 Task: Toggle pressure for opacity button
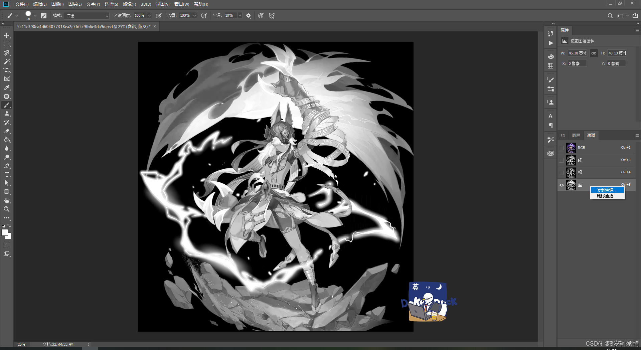tap(159, 16)
